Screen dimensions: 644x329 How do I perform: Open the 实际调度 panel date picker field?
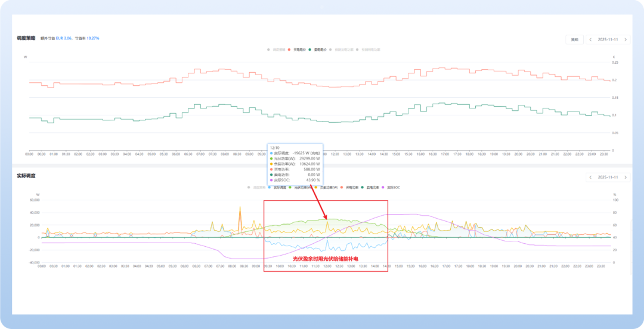(608, 177)
